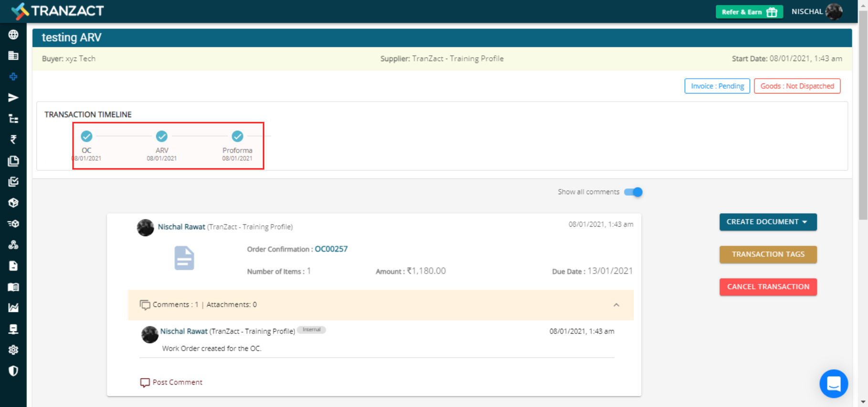Image resolution: width=868 pixels, height=407 pixels.
Task: Click the Start Date 08/01/2021 text
Action: (787, 59)
